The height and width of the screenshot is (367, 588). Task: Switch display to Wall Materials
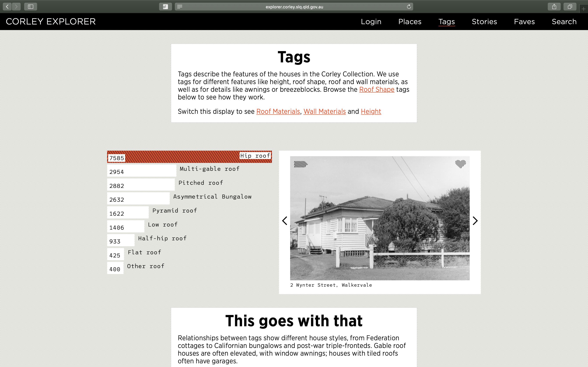click(x=324, y=111)
